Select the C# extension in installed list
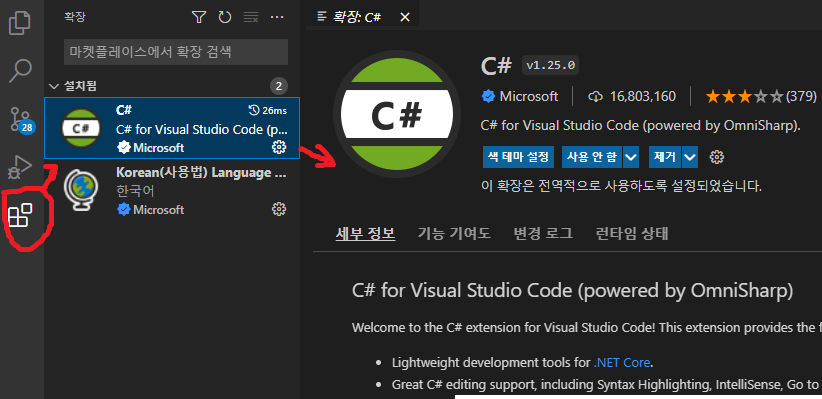This screenshot has width=822, height=399. point(172,128)
